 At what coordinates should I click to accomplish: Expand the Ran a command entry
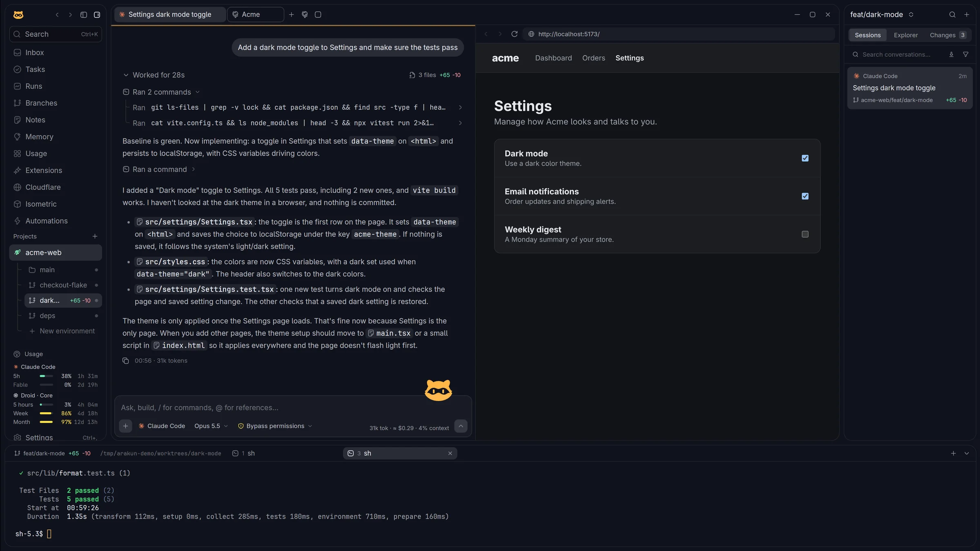click(159, 169)
